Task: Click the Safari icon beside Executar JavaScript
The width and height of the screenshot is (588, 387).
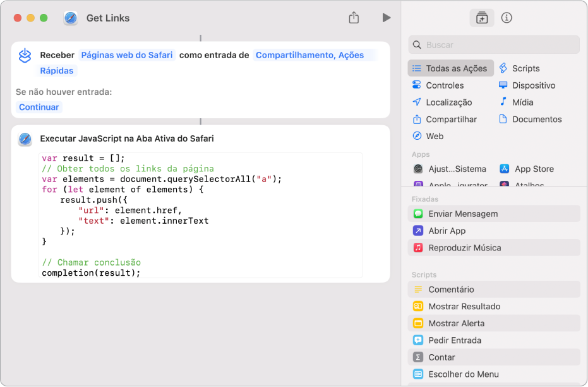Action: (25, 138)
